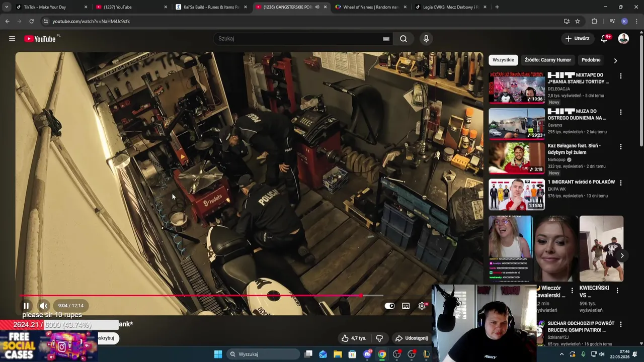
Task: Toggle autoplay switch in player
Action: pos(390,306)
